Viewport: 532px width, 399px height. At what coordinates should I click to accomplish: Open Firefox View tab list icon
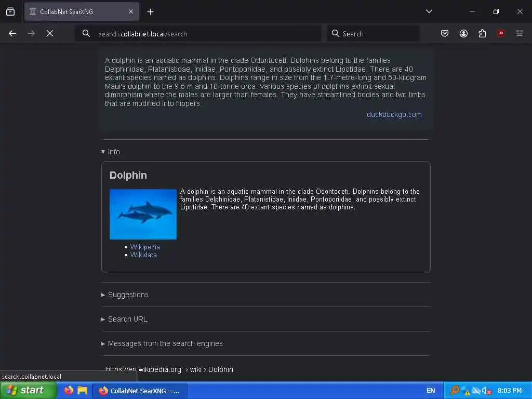click(10, 11)
